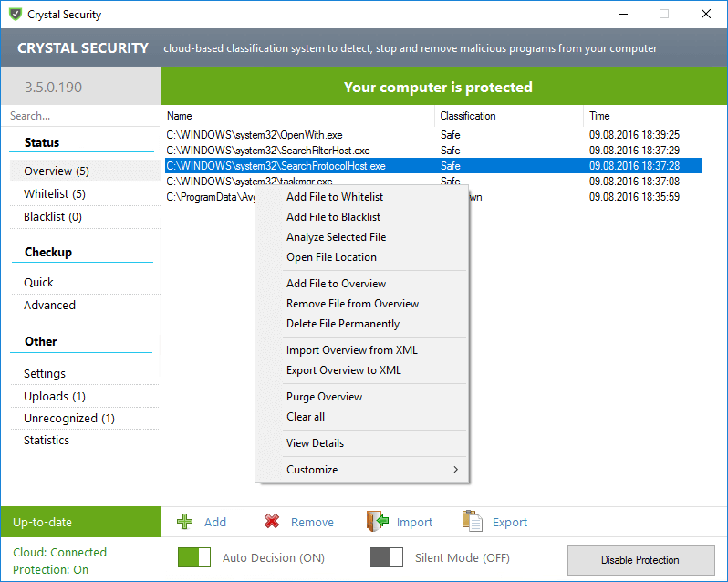Open Unrecognized (1) in the sidebar
This screenshot has height=582, width=728.
pos(85,418)
